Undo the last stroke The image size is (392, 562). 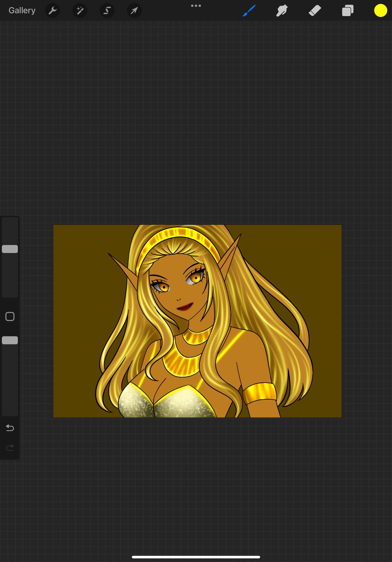click(x=10, y=428)
